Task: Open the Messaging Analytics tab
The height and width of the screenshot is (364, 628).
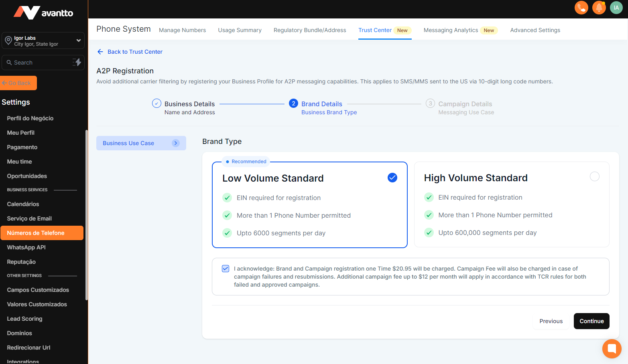Action: (x=451, y=30)
